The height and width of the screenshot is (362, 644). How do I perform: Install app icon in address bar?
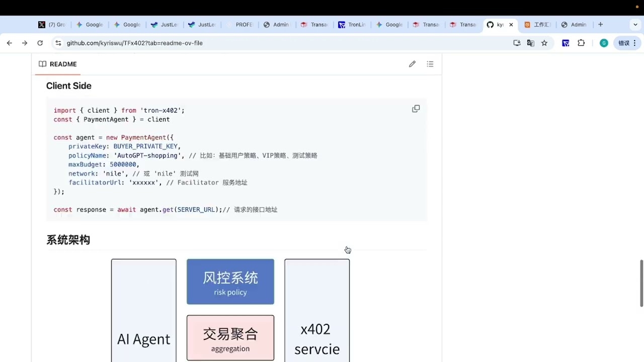tap(517, 43)
